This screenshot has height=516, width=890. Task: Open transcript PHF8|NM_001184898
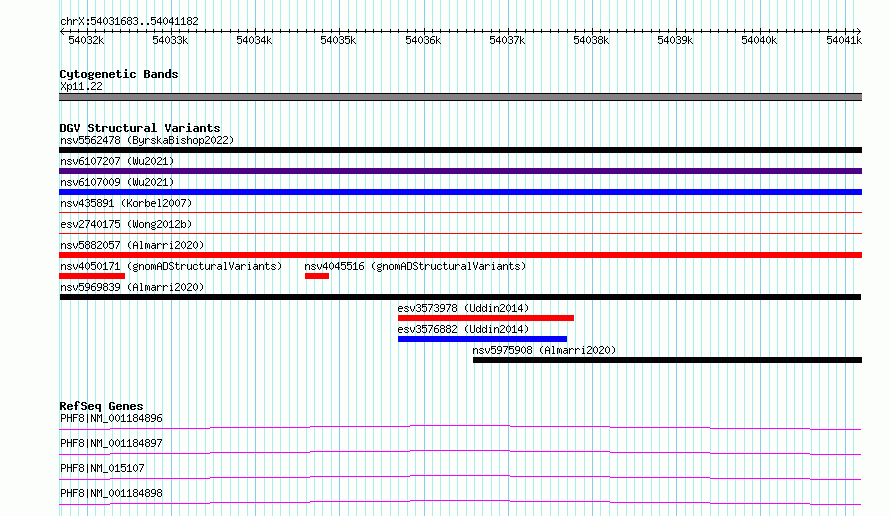[111, 493]
